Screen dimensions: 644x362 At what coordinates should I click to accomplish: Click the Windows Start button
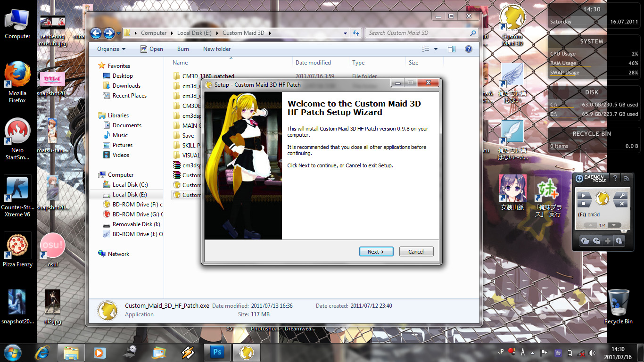point(12,352)
